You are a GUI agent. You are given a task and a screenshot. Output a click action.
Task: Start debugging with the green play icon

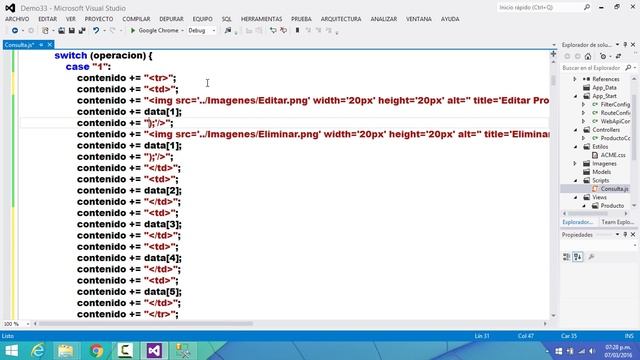point(133,31)
